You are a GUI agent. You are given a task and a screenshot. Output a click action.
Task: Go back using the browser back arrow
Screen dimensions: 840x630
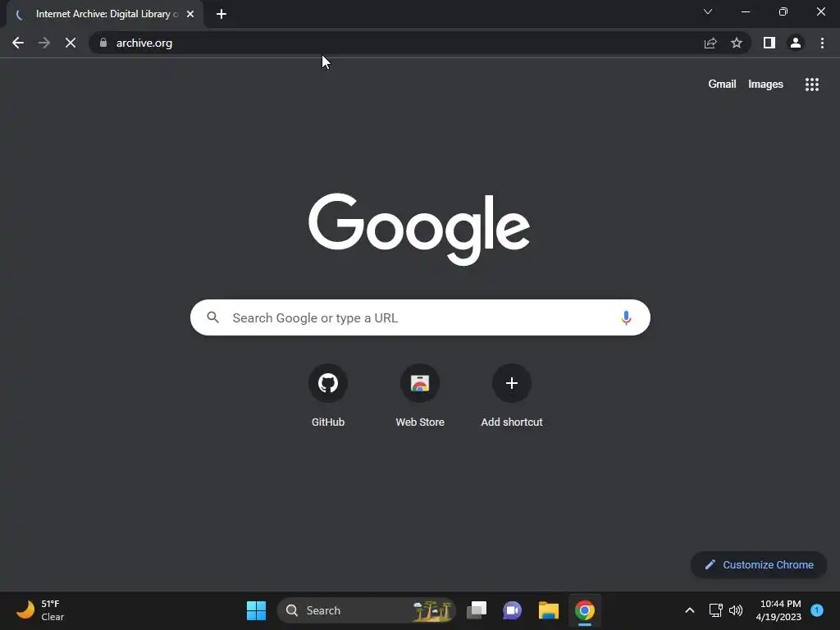[18, 43]
